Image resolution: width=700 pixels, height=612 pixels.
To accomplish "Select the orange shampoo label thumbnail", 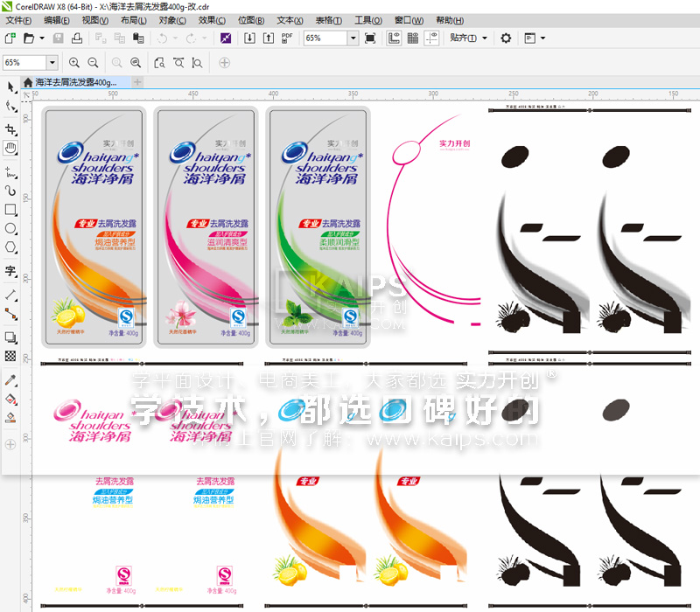I will click(94, 227).
